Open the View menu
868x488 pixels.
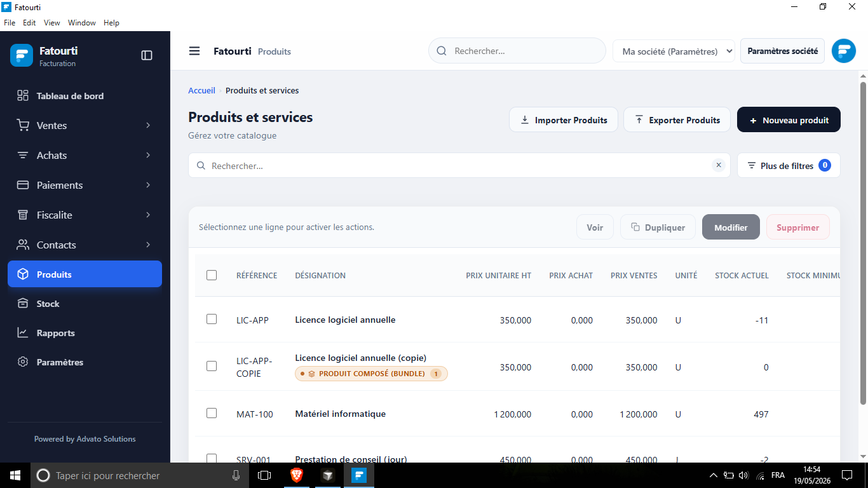52,23
